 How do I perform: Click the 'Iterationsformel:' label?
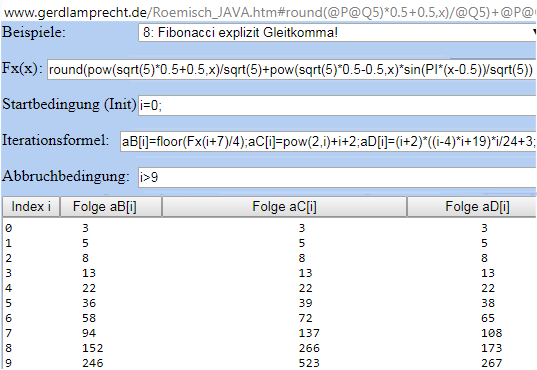tap(55, 140)
